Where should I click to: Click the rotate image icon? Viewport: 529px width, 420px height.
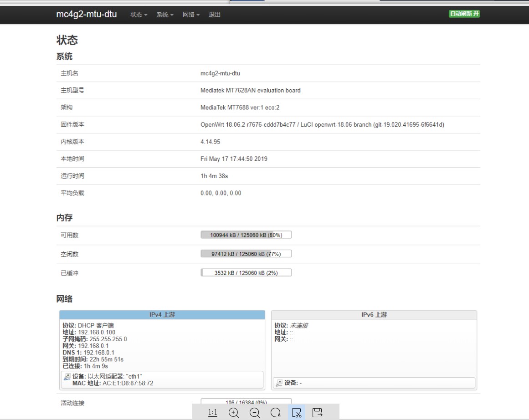click(276, 413)
